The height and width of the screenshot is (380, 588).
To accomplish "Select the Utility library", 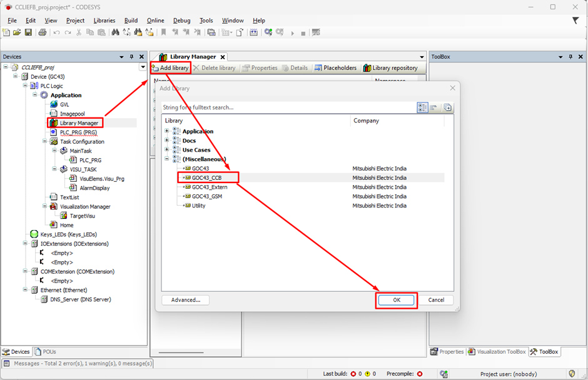I will 198,206.
